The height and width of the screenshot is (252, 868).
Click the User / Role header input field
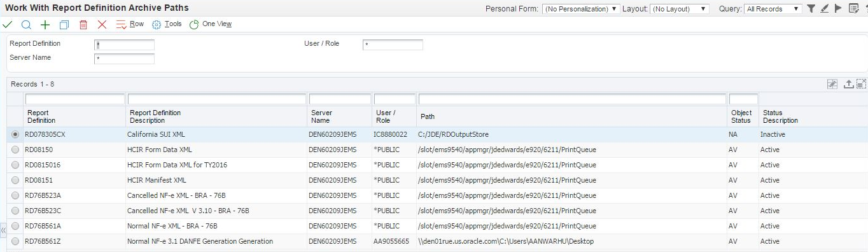(x=393, y=45)
